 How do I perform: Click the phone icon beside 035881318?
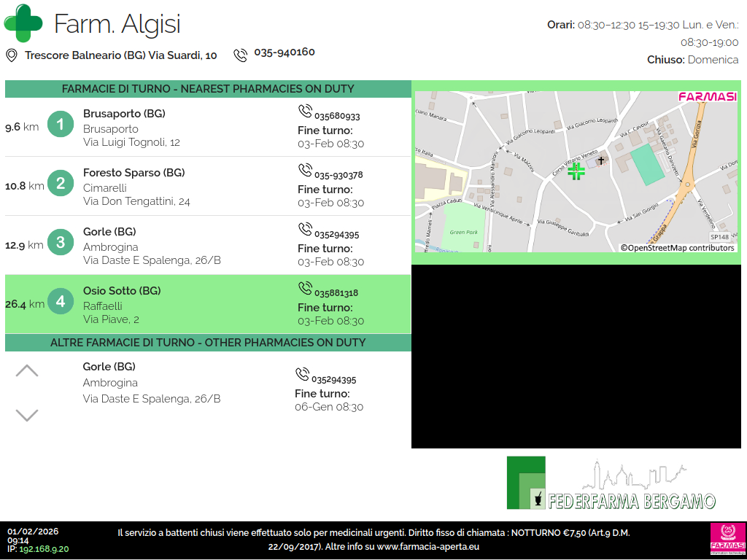pyautogui.click(x=305, y=289)
